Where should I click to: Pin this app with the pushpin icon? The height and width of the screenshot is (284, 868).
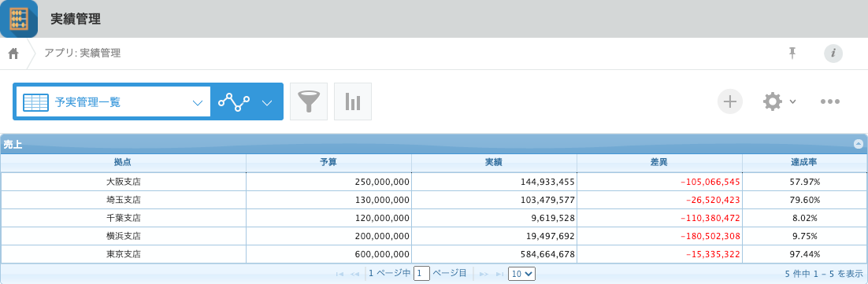(792, 53)
